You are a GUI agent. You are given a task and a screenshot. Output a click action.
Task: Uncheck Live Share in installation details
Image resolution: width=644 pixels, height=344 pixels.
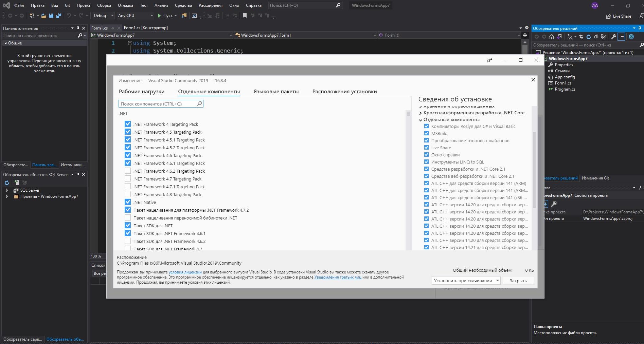[426, 148]
